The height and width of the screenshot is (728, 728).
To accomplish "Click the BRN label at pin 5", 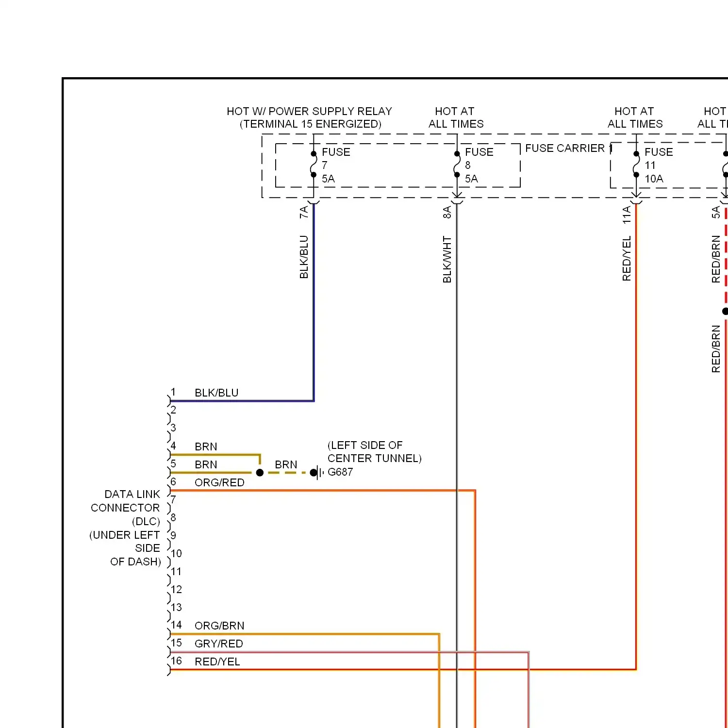I will pos(206,464).
